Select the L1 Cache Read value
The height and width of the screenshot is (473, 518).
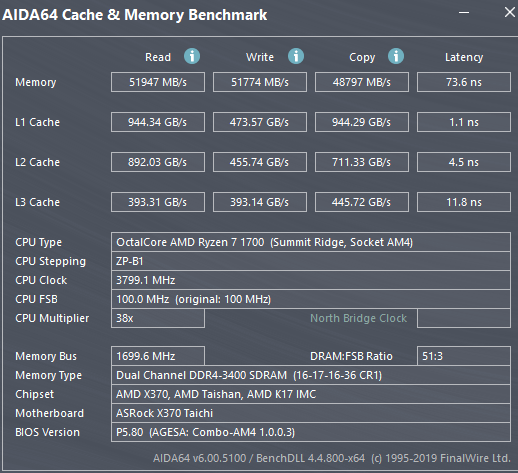[x=158, y=122]
